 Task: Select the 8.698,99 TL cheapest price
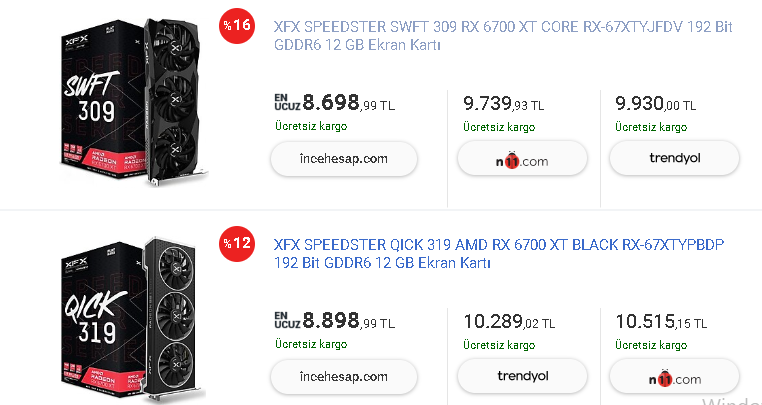click(x=348, y=102)
